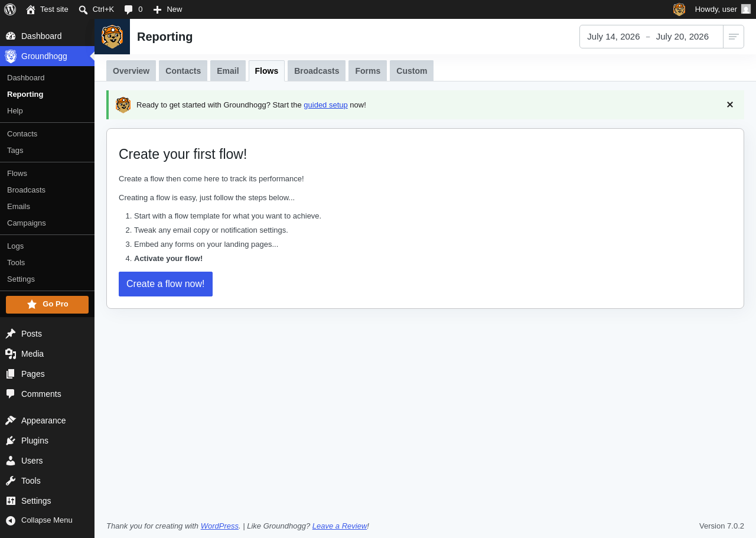Select Reporting in Groundhogg submenu
This screenshot has height=538, width=756.
[47, 94]
